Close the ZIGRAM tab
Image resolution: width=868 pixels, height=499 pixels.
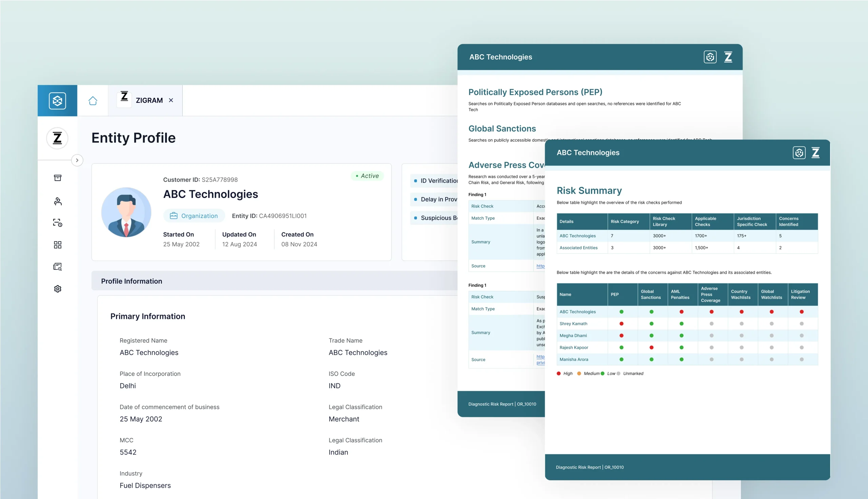coord(171,100)
